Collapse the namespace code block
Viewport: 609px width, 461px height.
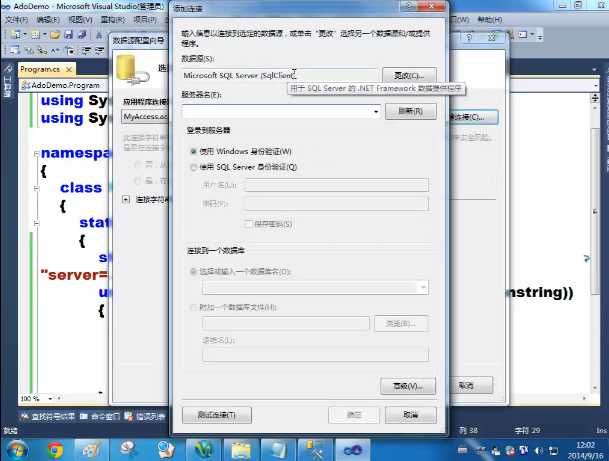36,154
